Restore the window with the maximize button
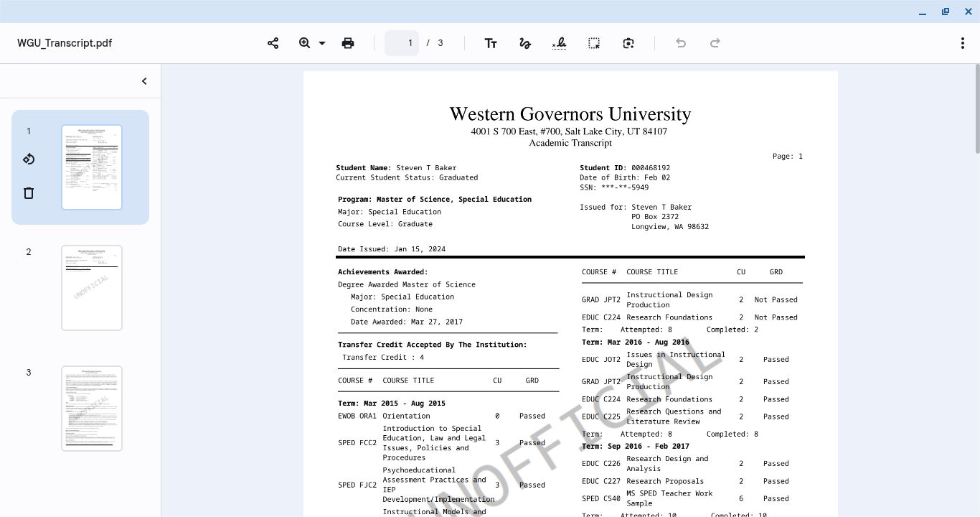 tap(946, 11)
